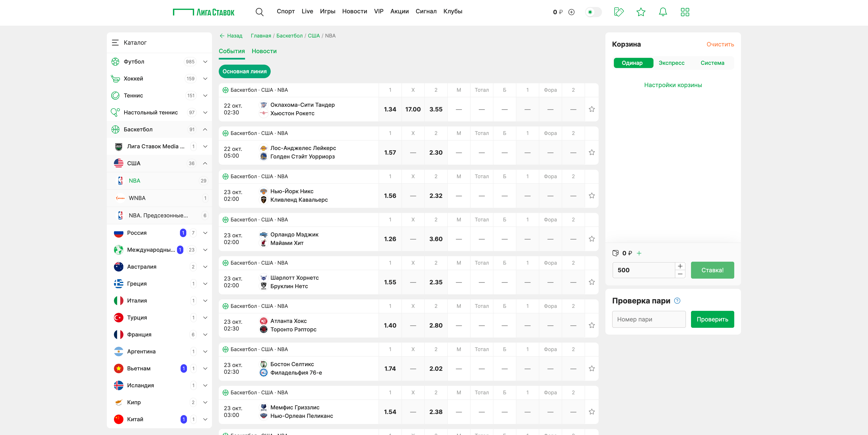Select the Экспресс bet type

tap(671, 63)
